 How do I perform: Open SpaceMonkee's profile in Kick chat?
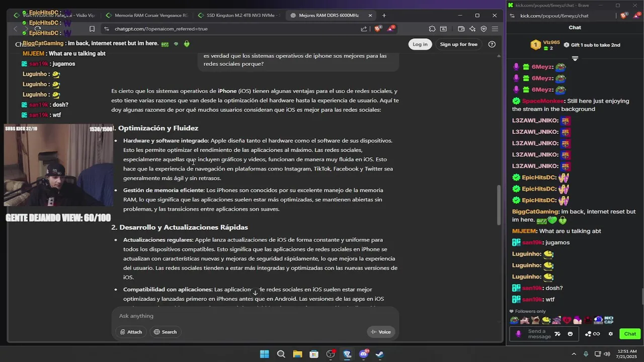tap(543, 101)
